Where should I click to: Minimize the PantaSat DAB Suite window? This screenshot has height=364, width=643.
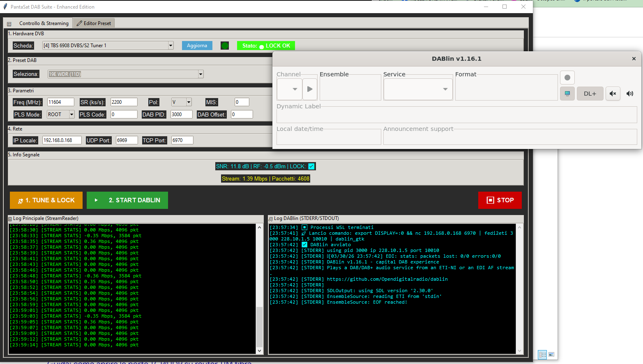(486, 7)
